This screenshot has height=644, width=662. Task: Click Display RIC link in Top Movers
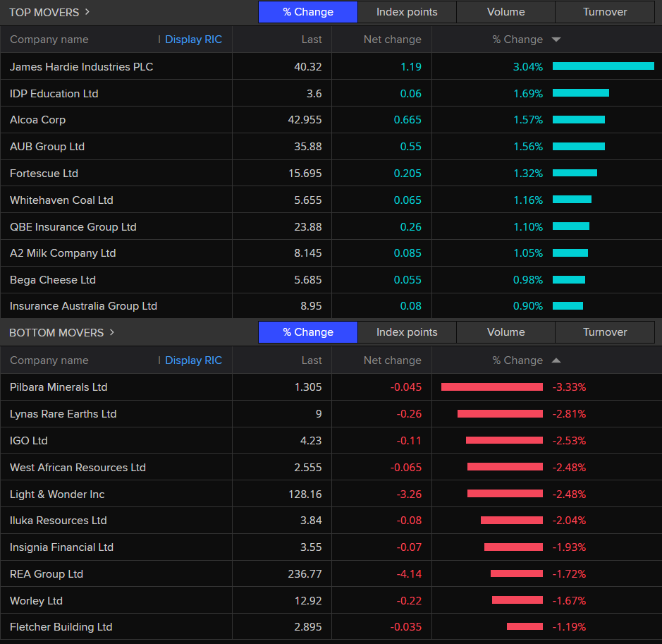coord(193,40)
